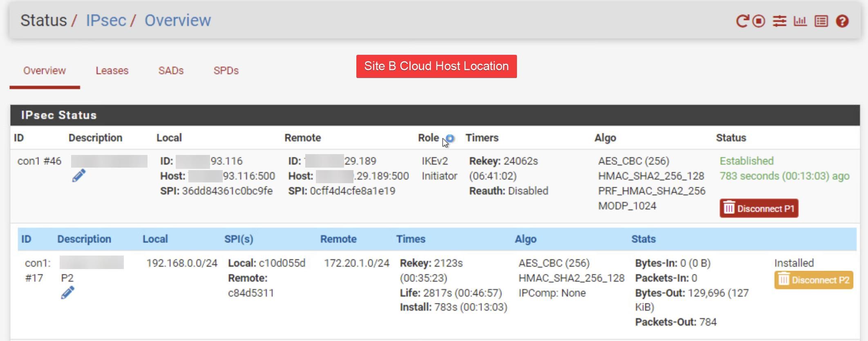Switch to the Leases tab
Screen dimensions: 868x341
[x=112, y=71]
